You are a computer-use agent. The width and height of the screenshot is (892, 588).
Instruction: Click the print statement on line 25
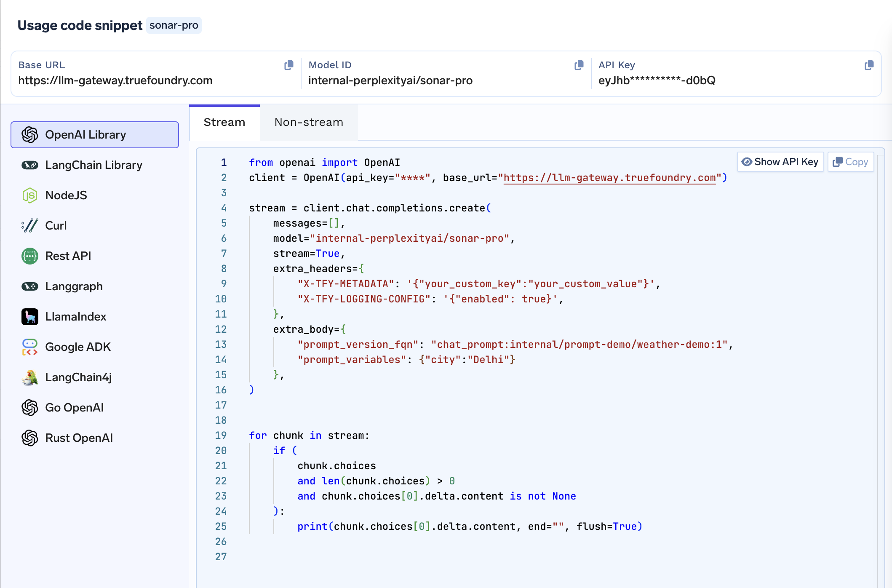point(470,527)
